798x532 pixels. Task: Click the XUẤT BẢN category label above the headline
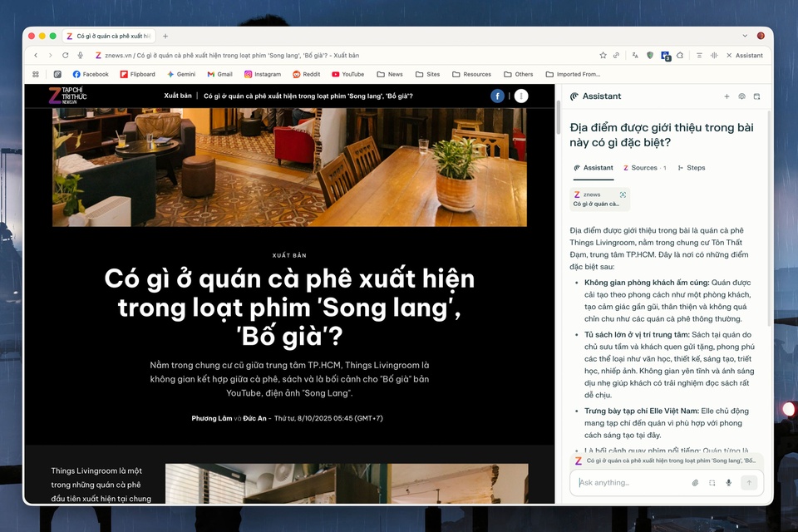coord(289,255)
